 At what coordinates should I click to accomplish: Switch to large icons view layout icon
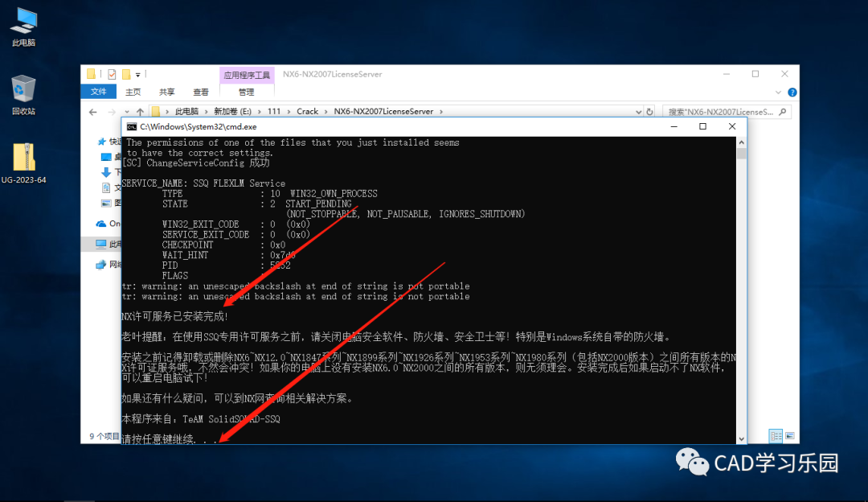pyautogui.click(x=790, y=436)
